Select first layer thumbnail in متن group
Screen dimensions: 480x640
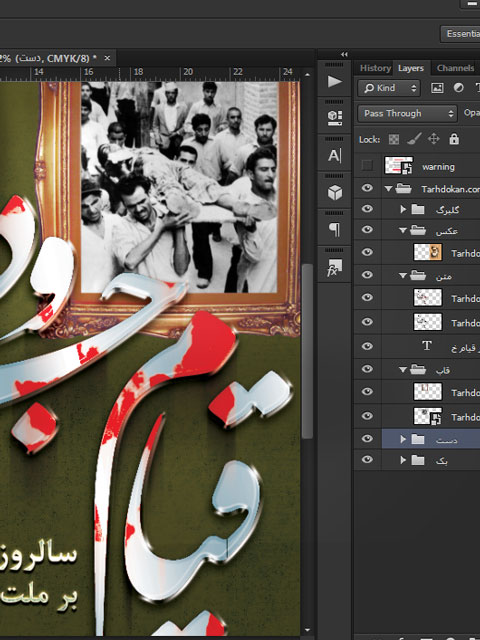pos(427,298)
